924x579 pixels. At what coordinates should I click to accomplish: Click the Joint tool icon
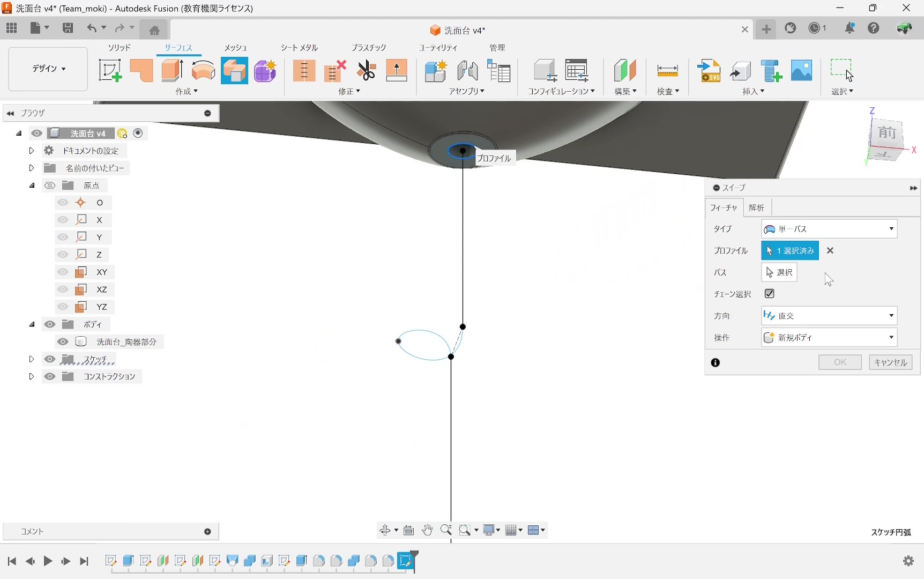(467, 71)
